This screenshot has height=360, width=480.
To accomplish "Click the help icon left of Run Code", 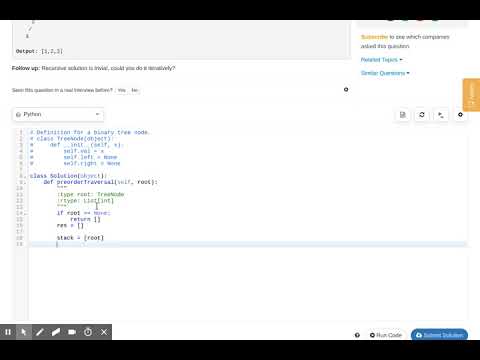I will tap(357, 335).
